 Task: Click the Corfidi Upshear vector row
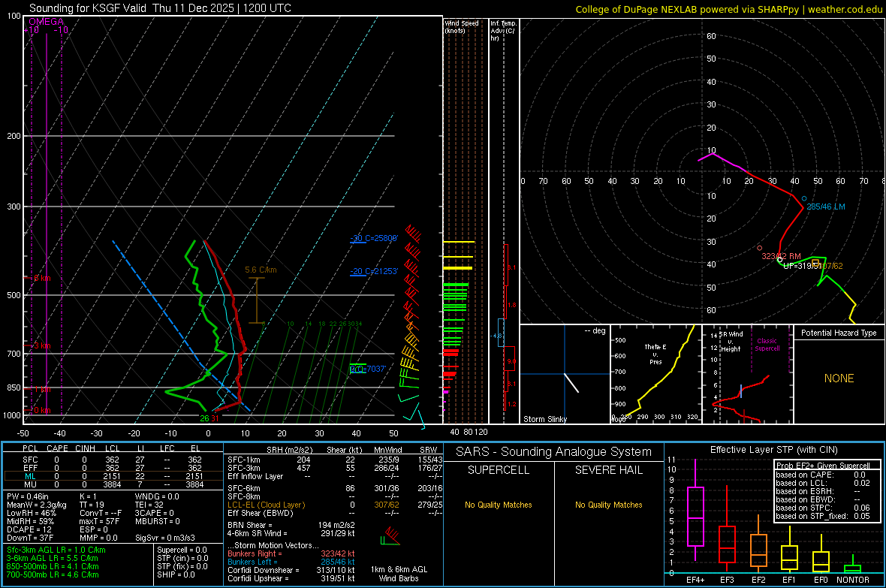pyautogui.click(x=291, y=578)
